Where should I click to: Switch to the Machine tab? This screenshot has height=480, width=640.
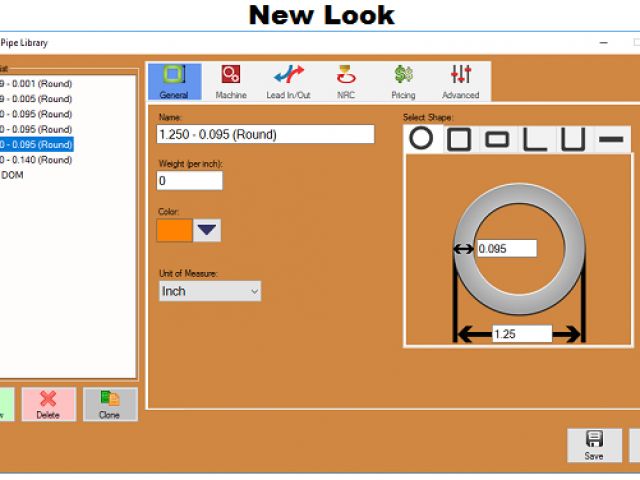pos(231,82)
